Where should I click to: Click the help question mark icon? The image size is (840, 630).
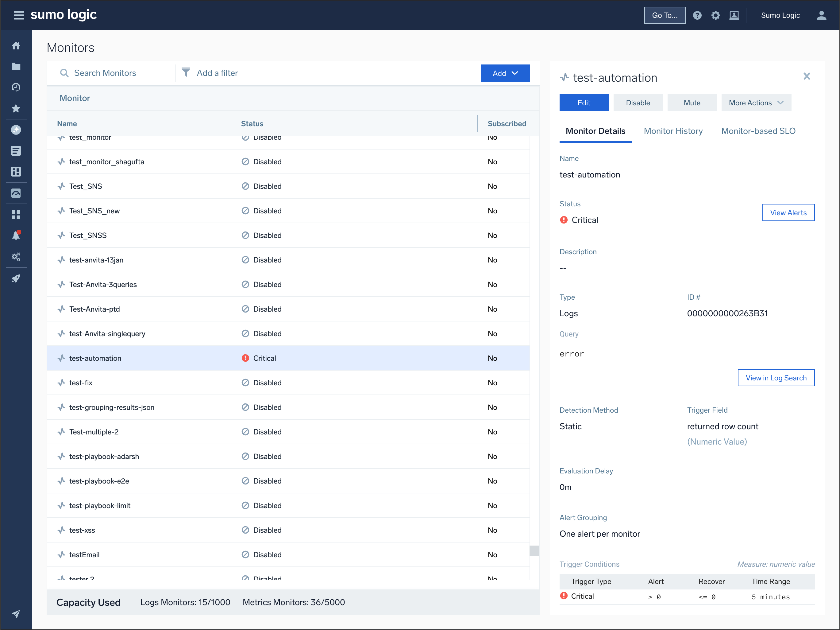coord(697,15)
